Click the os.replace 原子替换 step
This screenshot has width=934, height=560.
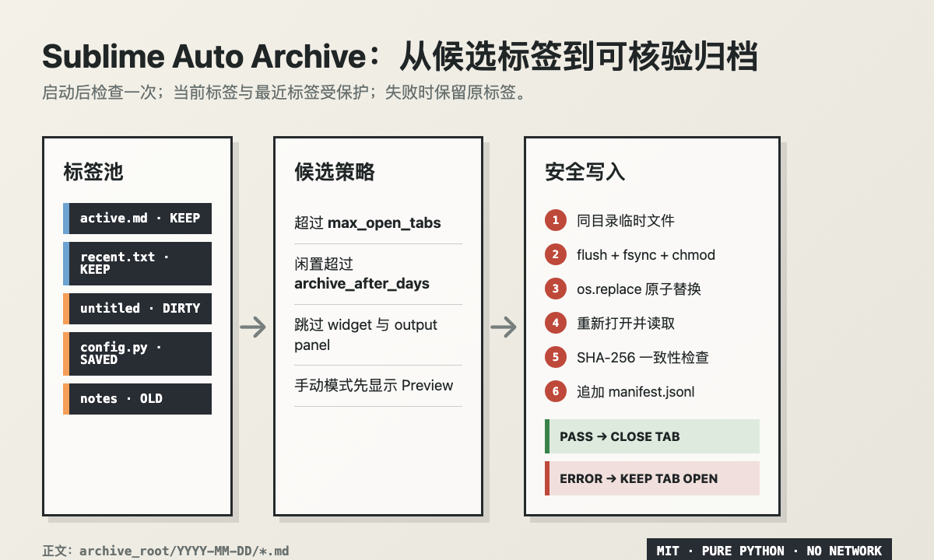639,289
